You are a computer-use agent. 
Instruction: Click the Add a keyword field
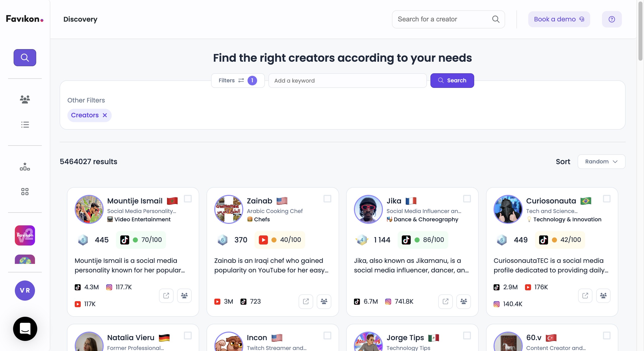point(347,81)
